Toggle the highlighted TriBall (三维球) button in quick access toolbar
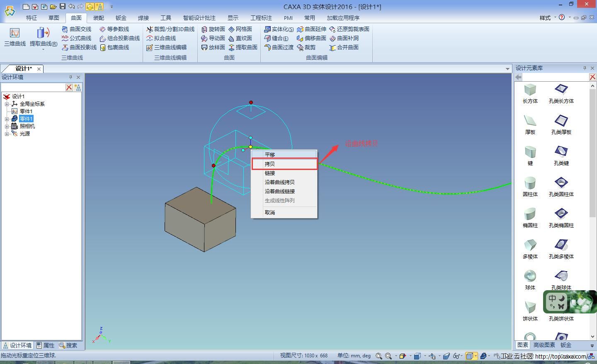 pyautogui.click(x=90, y=6)
